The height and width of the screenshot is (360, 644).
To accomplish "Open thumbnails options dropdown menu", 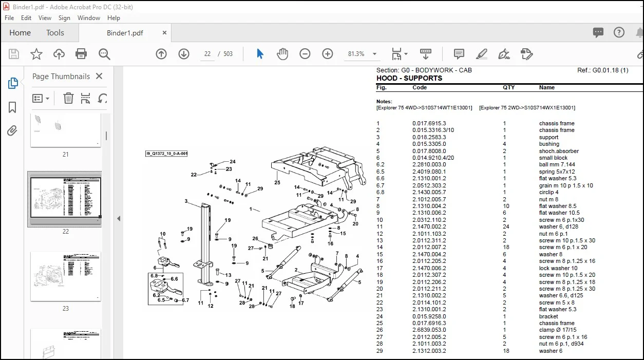I will (x=41, y=98).
